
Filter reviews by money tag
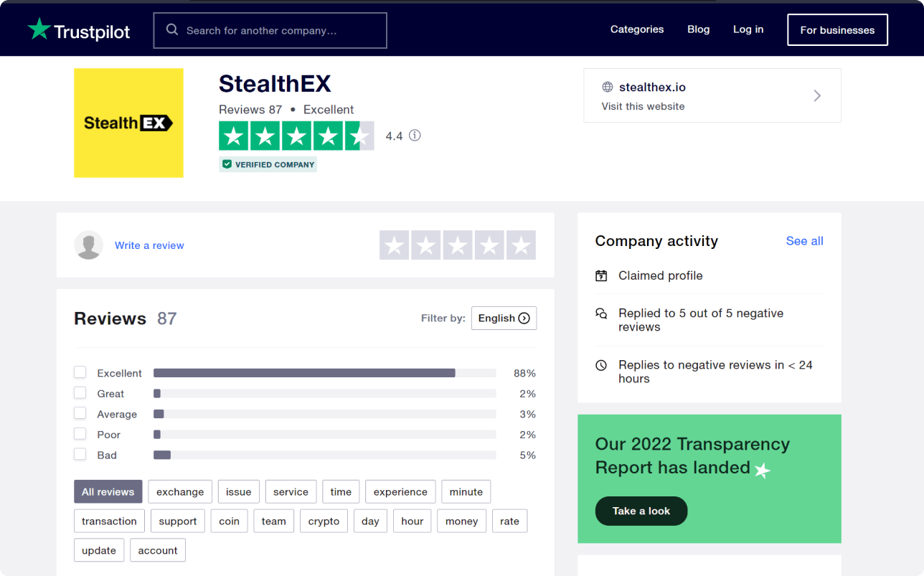coord(462,521)
